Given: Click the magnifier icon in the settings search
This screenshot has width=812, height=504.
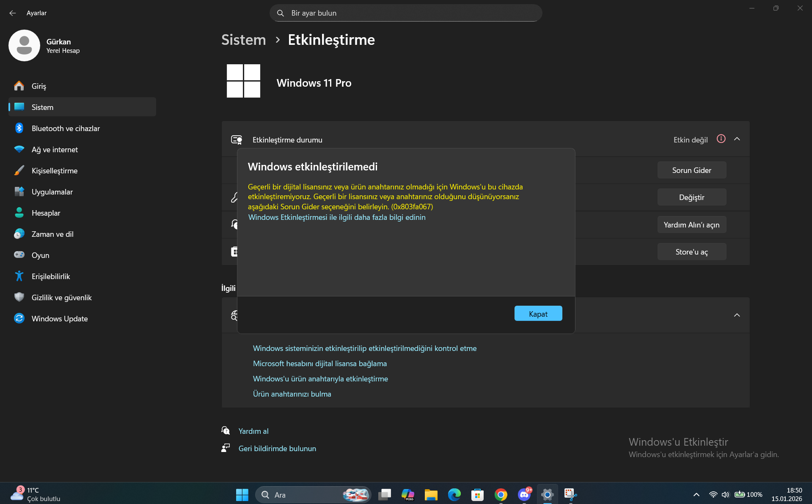Looking at the screenshot, I should coord(280,13).
